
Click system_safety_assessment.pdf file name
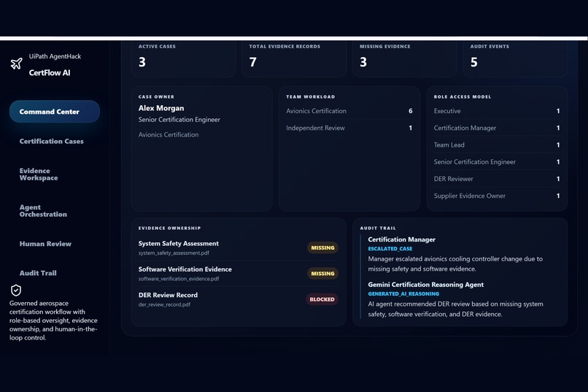174,253
